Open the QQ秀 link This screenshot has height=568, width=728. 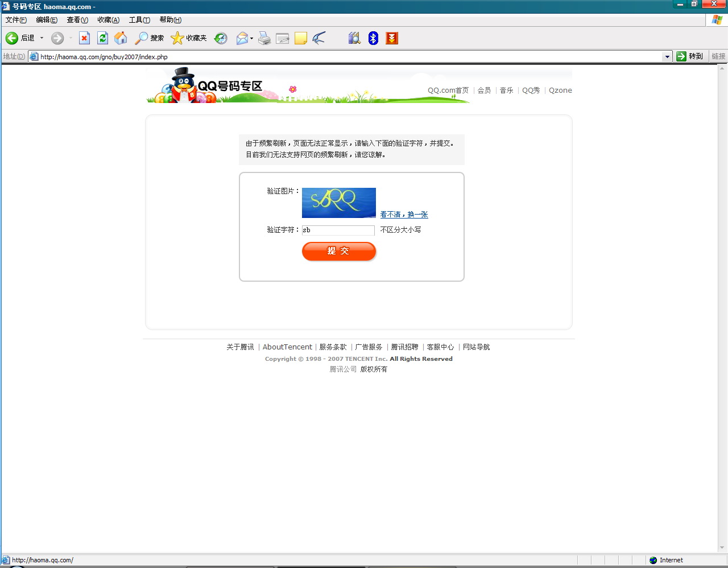point(531,90)
